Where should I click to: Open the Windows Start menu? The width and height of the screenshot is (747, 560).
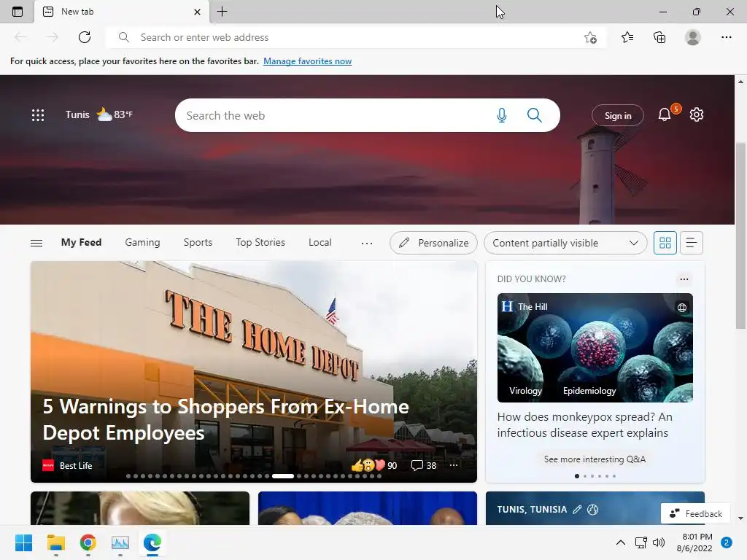23,542
